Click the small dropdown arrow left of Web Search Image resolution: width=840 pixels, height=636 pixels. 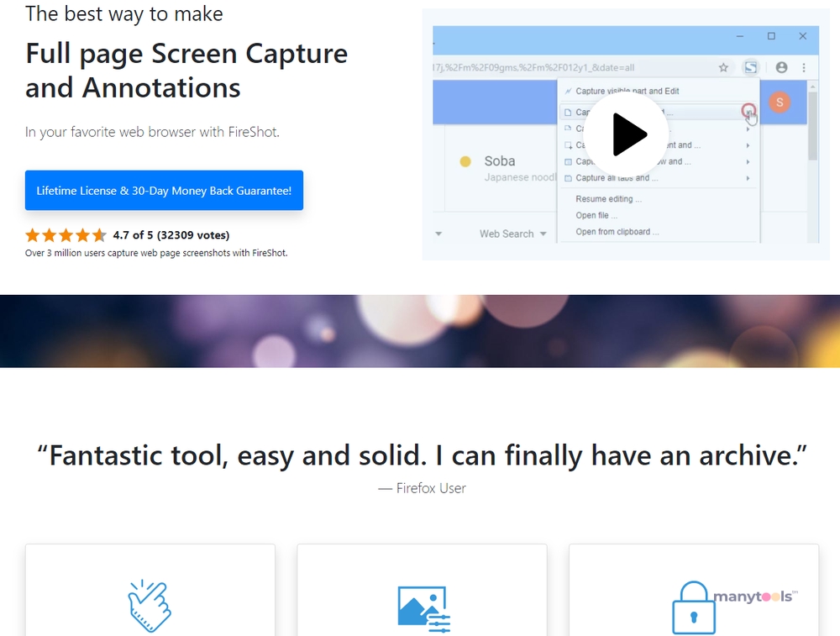coord(438,234)
